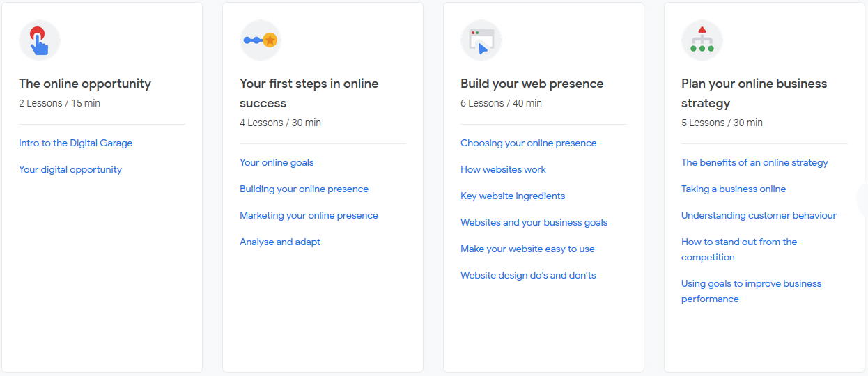
Task: Click the browser-cursor icon above Build your web presence
Action: point(481,40)
